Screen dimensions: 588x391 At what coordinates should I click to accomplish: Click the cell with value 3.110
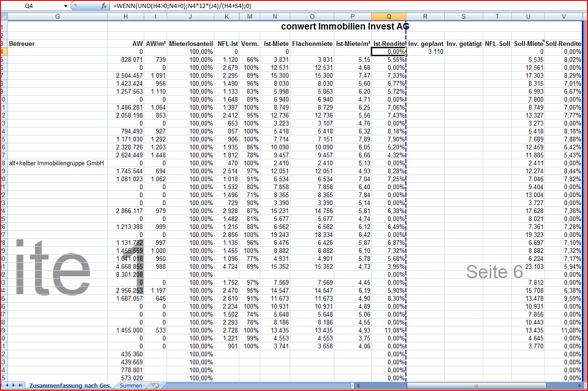pos(425,52)
